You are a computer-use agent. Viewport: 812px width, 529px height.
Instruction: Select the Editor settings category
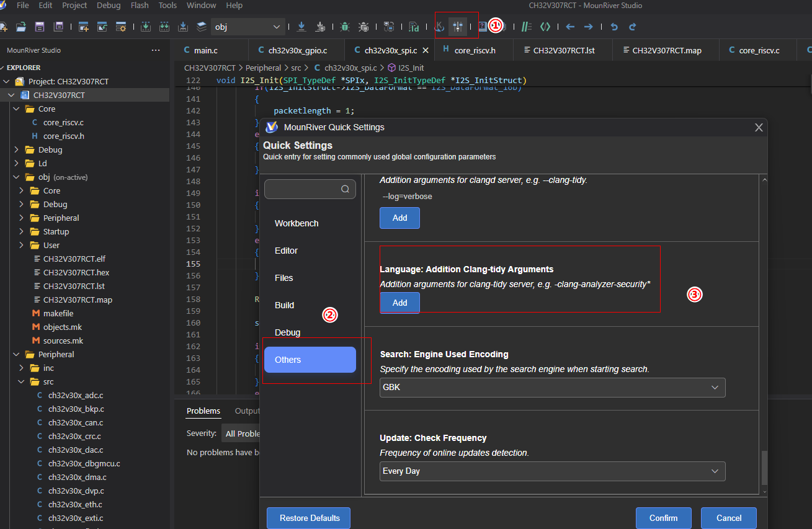(310, 251)
